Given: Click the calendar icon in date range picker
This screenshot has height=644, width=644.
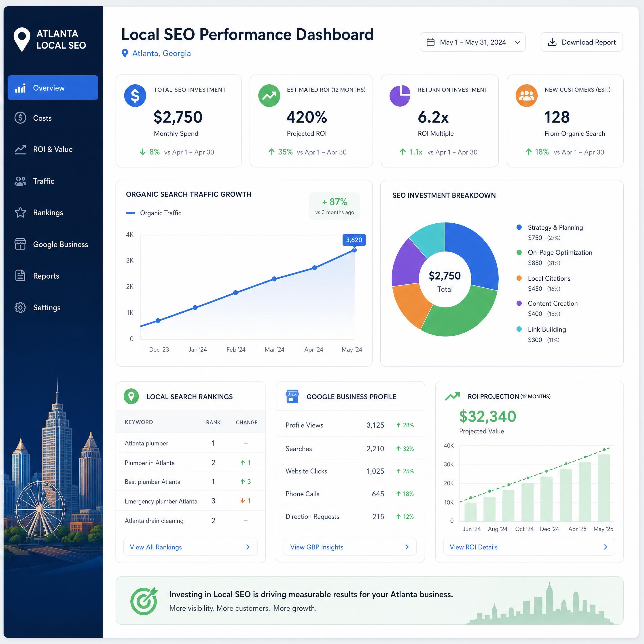Looking at the screenshot, I should [431, 42].
